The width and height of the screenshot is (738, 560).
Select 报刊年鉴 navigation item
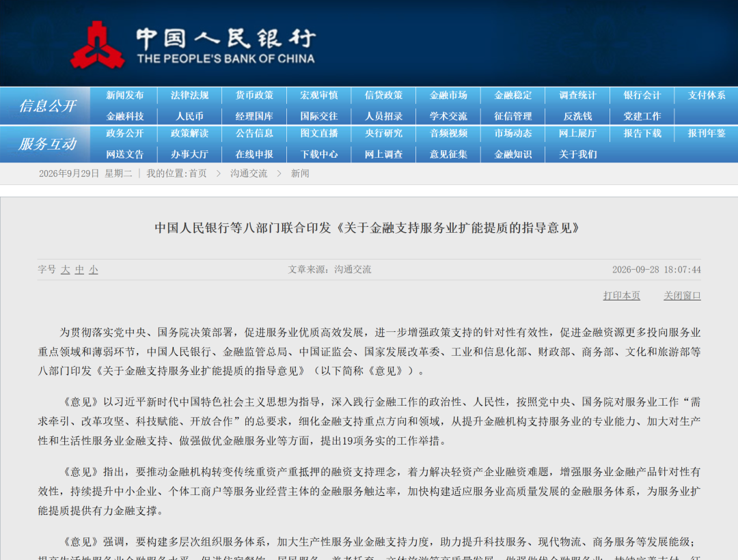coord(707,134)
